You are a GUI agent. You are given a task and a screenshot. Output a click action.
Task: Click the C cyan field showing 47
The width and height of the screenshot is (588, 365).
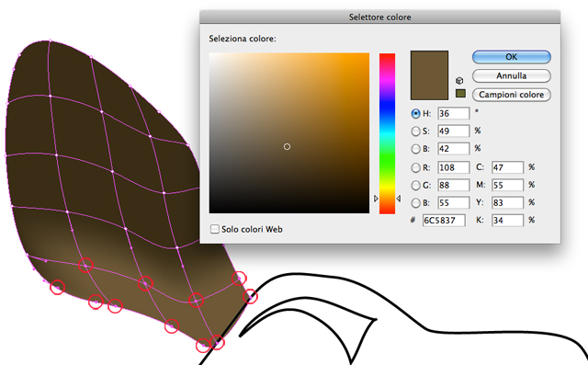(x=507, y=167)
